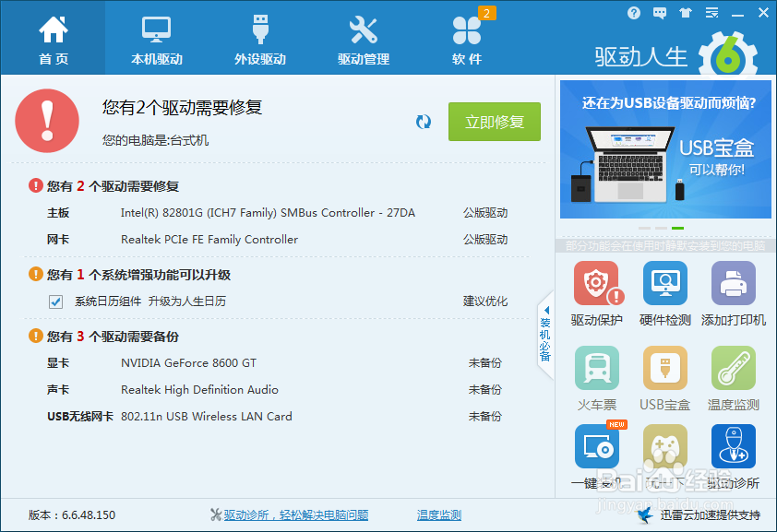Select the first banner indicator dot

[x=644, y=228]
